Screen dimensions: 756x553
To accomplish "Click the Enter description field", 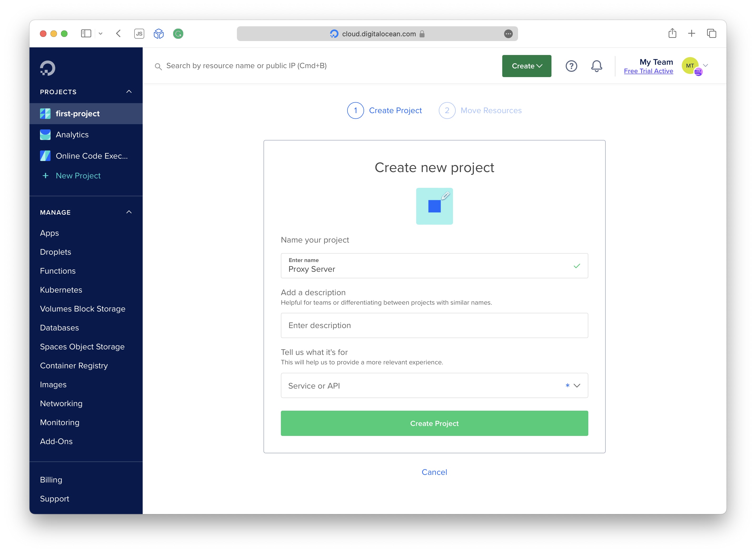I will tap(434, 325).
